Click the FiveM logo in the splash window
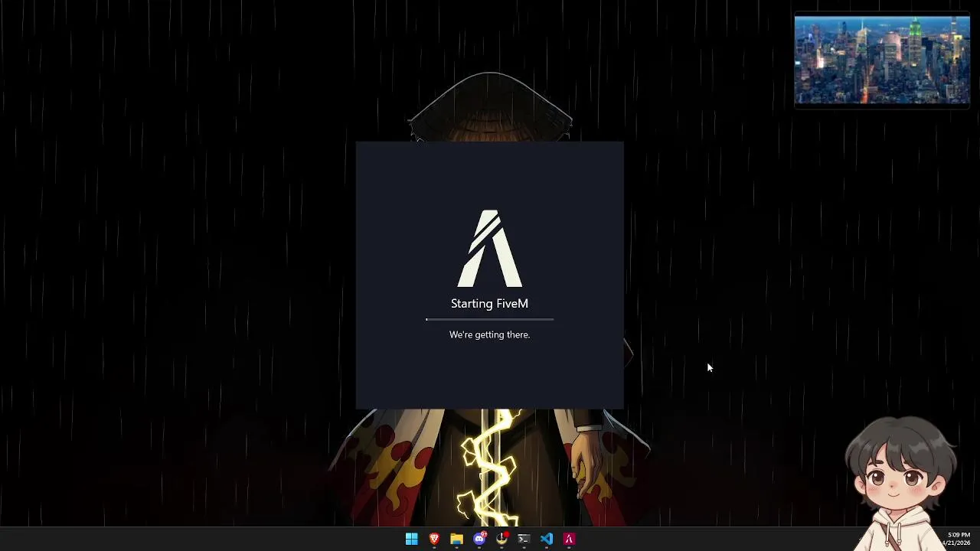 click(x=490, y=249)
